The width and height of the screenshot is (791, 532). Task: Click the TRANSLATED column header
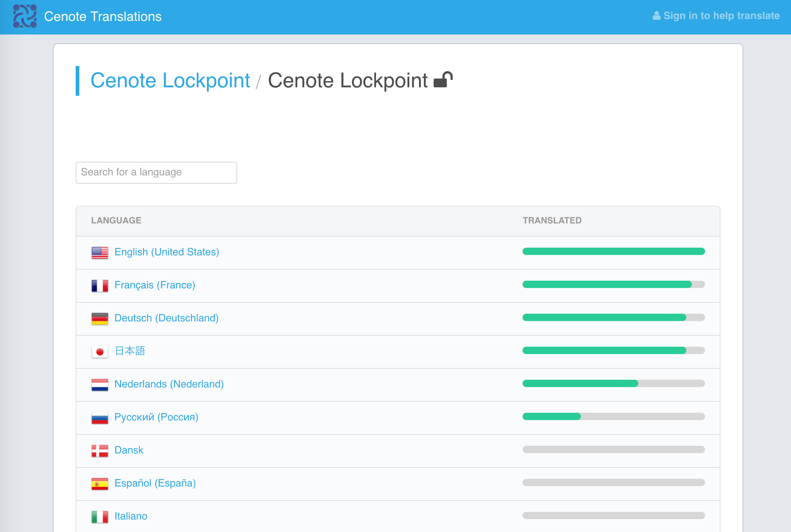[552, 220]
